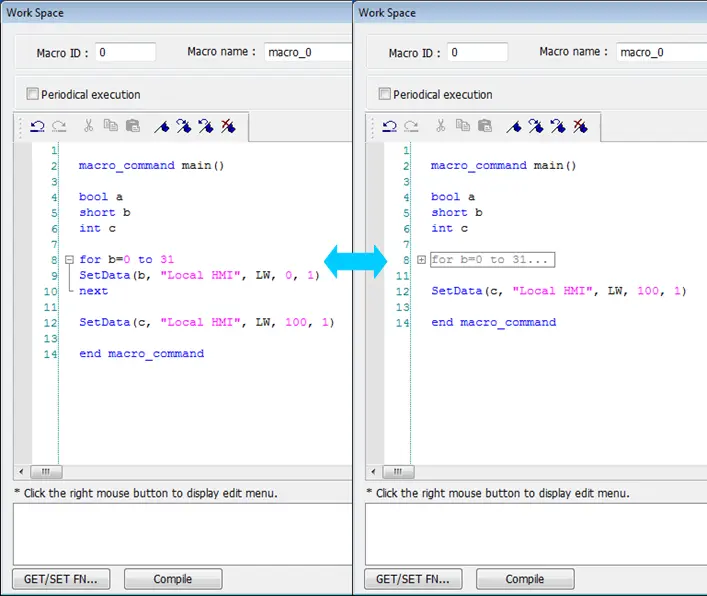Screen dimensions: 707x596
Task: Click the Copy icon in right panel toolbar
Action: (x=463, y=125)
